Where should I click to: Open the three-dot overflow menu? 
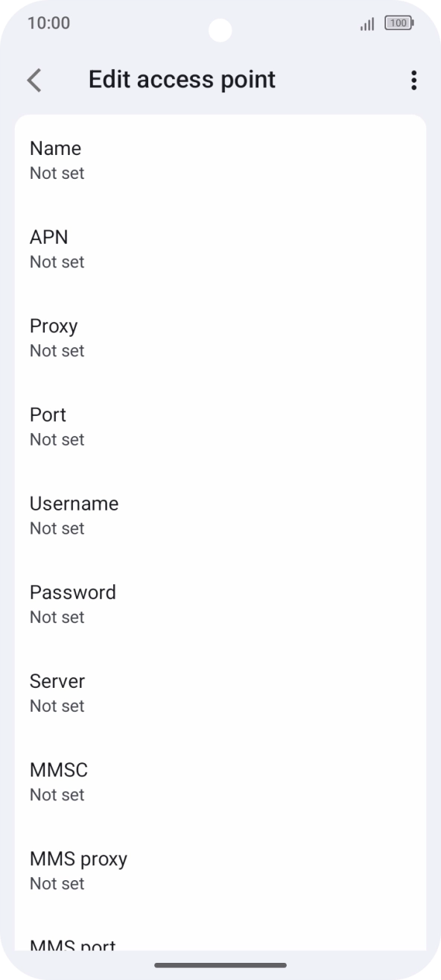tap(413, 80)
